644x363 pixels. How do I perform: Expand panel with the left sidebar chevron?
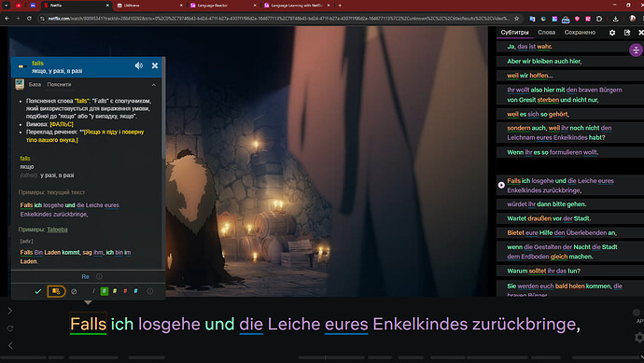coord(10,311)
